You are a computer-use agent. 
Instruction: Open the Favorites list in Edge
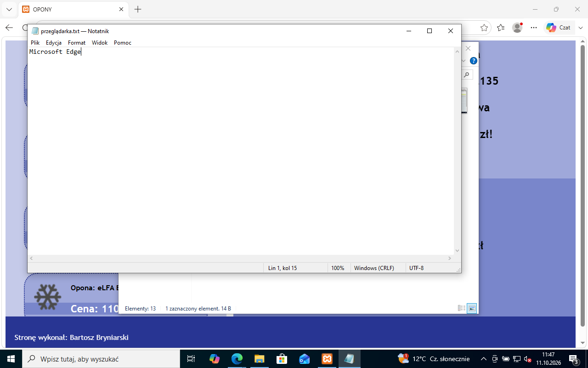tap(501, 28)
